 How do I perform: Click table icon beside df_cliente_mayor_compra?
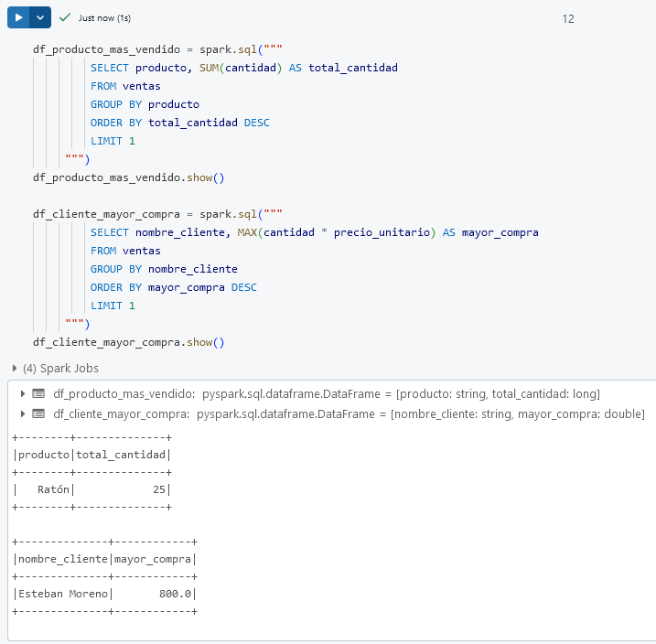[x=38, y=413]
